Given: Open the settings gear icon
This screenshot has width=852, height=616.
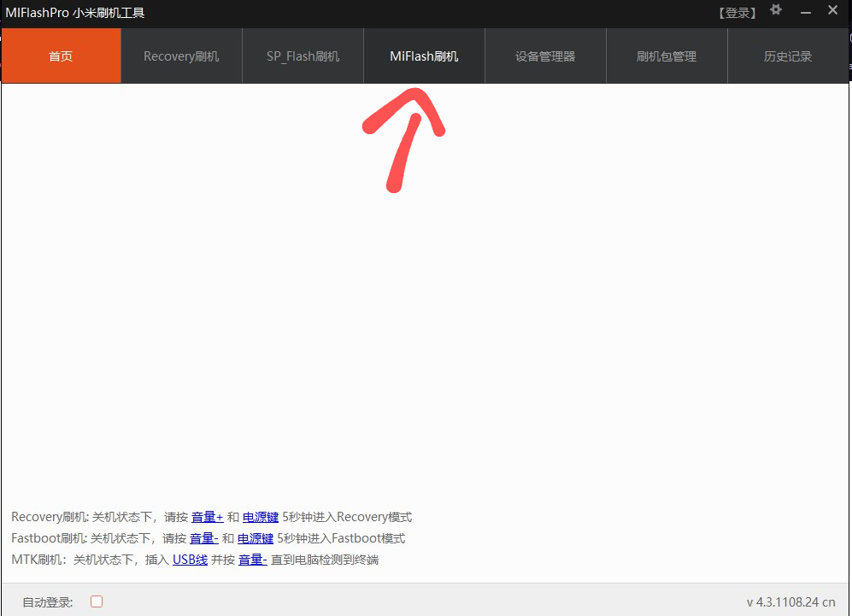Looking at the screenshot, I should pyautogui.click(x=776, y=10).
